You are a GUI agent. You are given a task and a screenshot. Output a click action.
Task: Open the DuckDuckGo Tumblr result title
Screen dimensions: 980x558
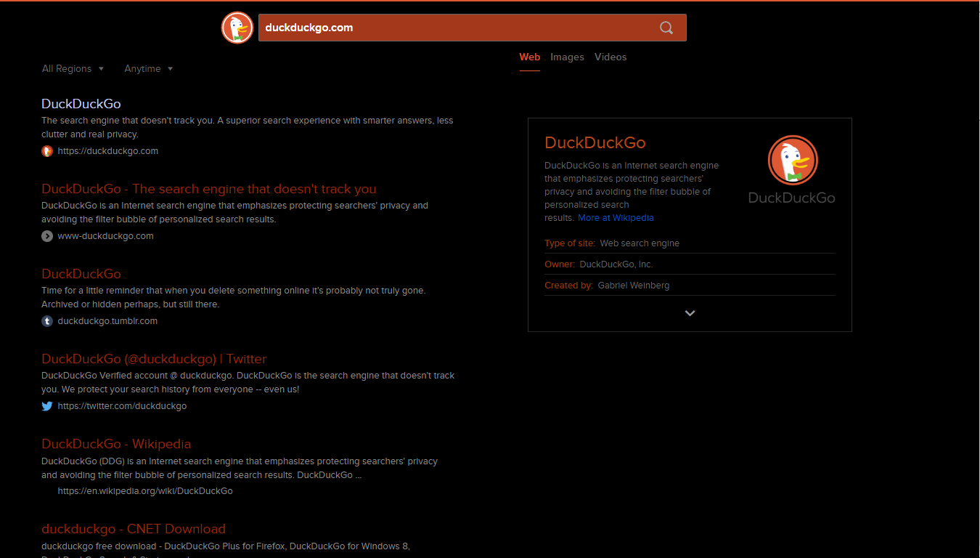click(81, 274)
